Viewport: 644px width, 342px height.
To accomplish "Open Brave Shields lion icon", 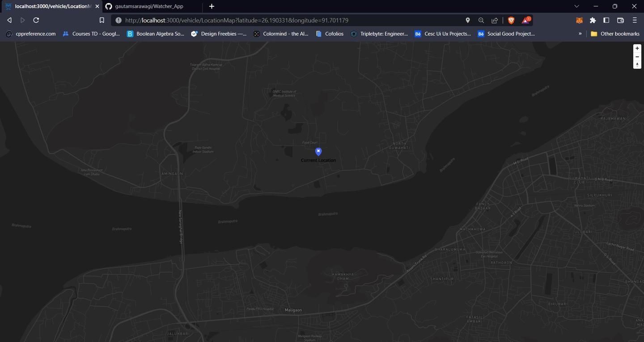I will pos(511,20).
